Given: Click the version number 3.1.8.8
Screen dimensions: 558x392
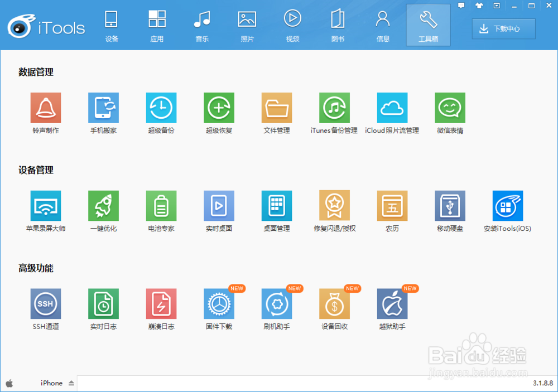Looking at the screenshot, I should [543, 383].
